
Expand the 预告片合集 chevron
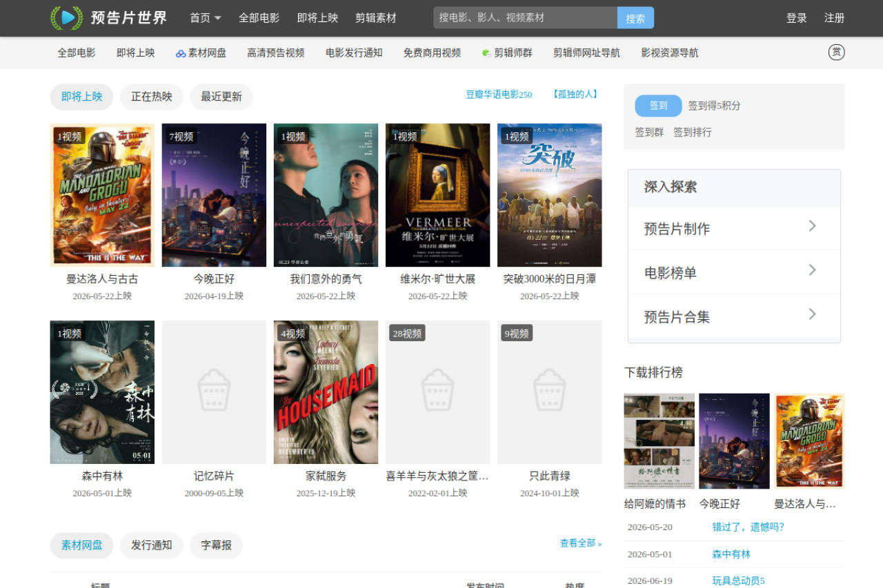point(812,314)
